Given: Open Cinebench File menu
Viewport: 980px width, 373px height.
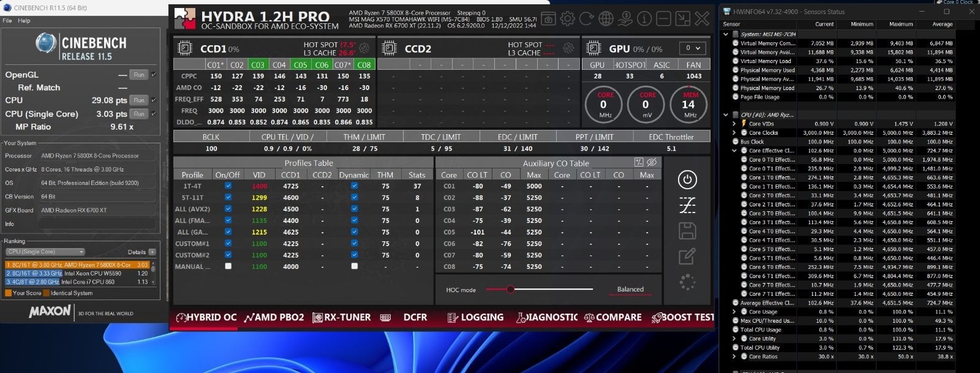Looking at the screenshot, I should (7, 21).
